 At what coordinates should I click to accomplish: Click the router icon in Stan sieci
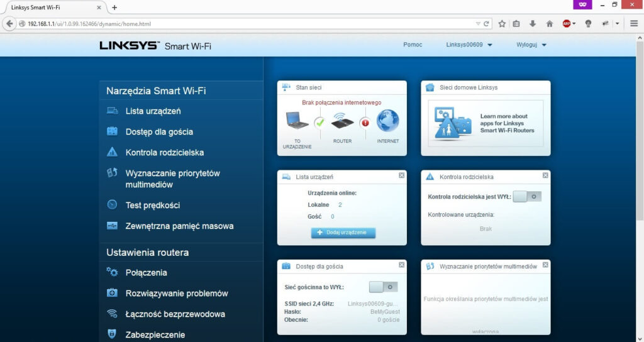click(x=343, y=121)
